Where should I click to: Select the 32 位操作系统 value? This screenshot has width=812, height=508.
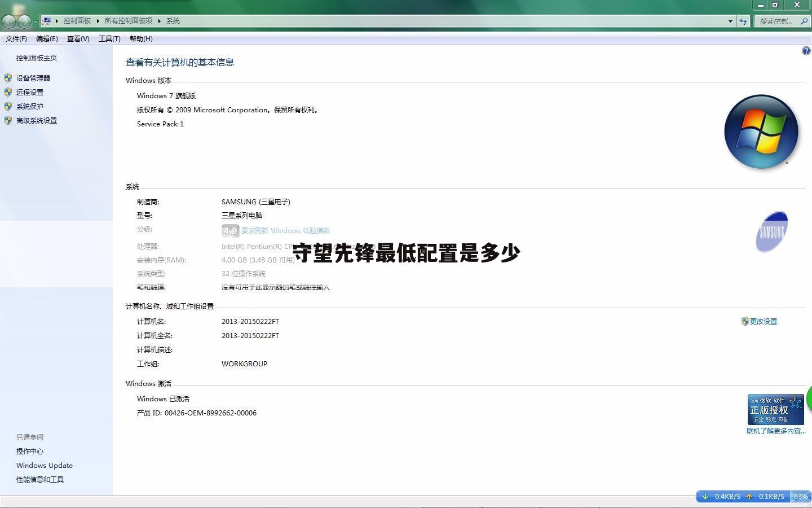pyautogui.click(x=244, y=274)
